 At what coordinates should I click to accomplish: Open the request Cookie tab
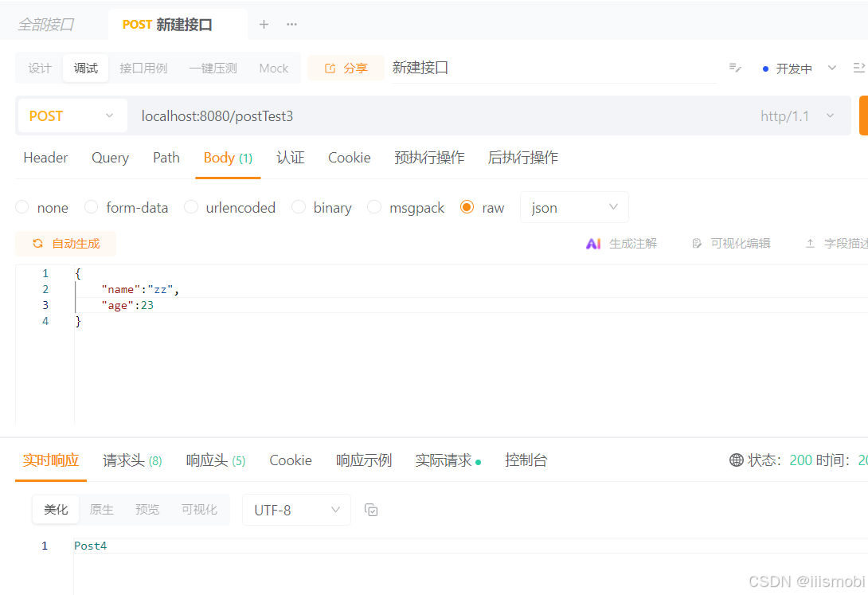click(350, 158)
